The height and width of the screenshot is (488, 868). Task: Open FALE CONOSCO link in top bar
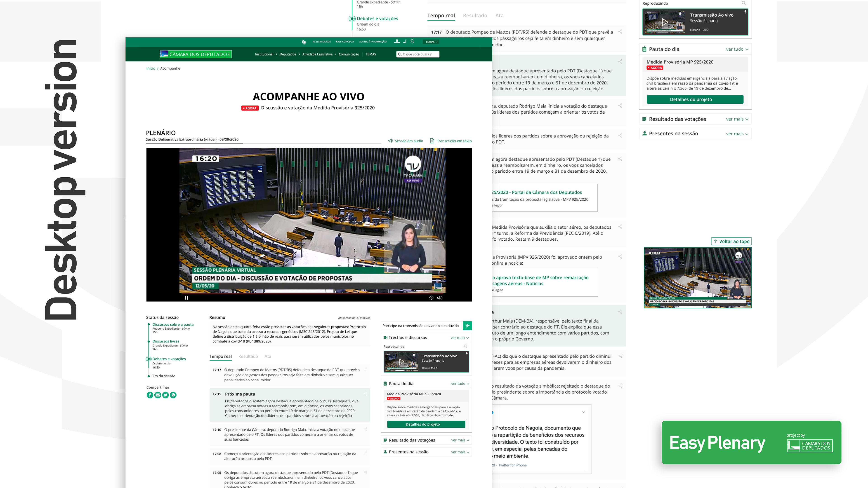345,42
